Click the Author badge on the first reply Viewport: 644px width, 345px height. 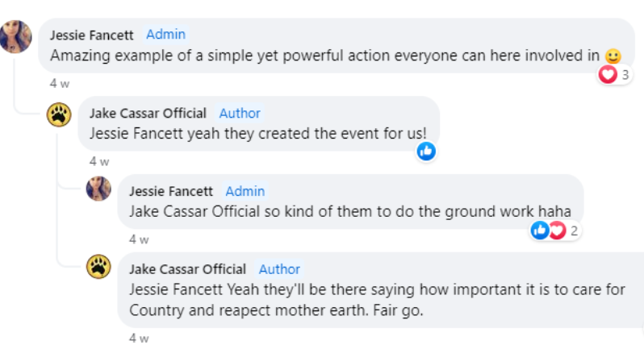240,113
